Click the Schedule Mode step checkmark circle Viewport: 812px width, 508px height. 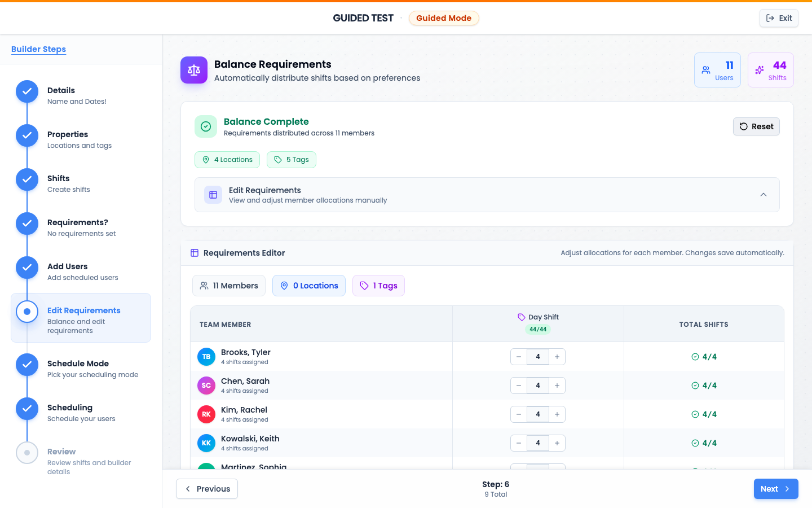[x=27, y=365]
